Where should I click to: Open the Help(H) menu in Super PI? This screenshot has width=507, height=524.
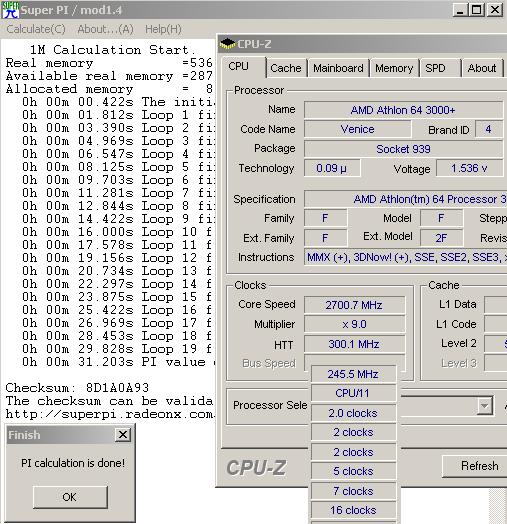click(x=163, y=29)
